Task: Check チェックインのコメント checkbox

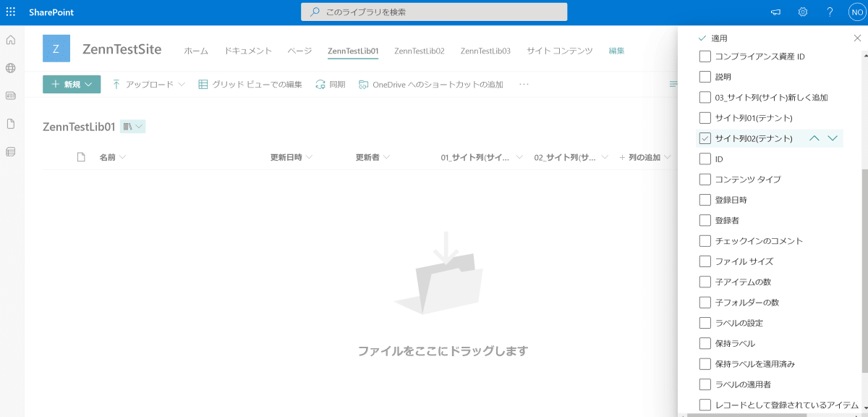Action: coord(705,240)
